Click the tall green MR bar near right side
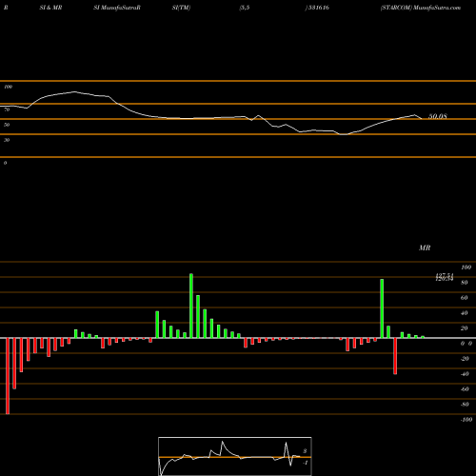476x476 pixels. [382, 308]
